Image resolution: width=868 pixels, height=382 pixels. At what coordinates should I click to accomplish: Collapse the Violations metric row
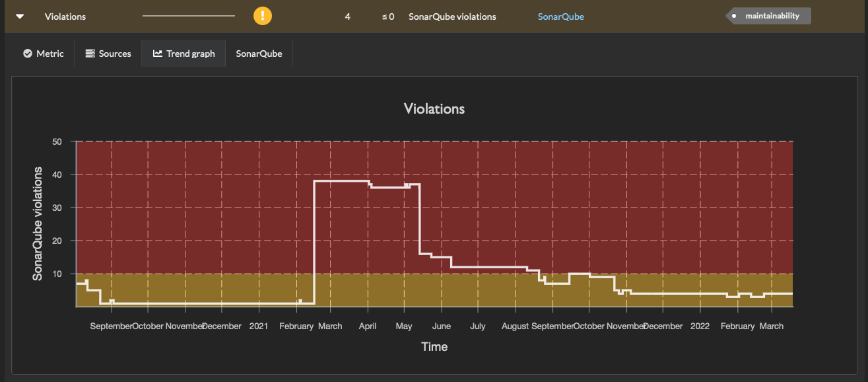point(20,17)
